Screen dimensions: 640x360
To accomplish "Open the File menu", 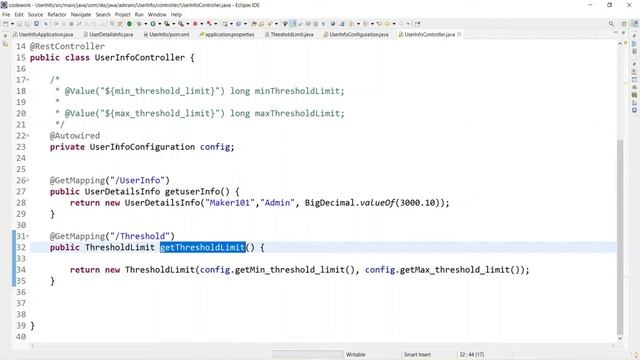I will click(6, 14).
